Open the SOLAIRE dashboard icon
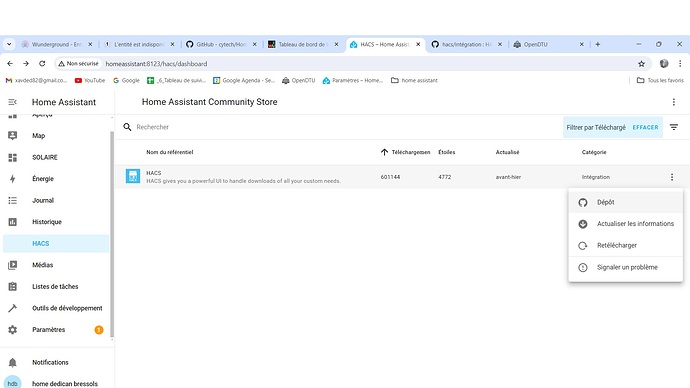Screen dimensions: 690x388 click(x=12, y=157)
